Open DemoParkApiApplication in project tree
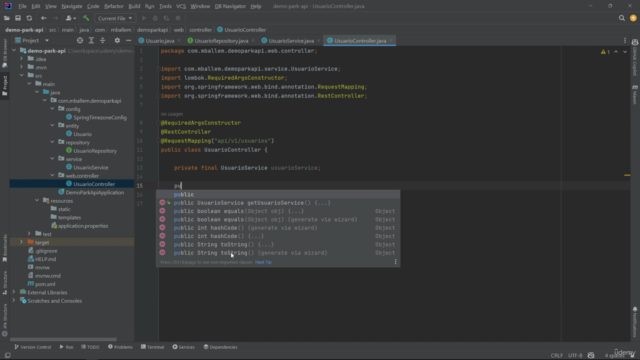The height and width of the screenshot is (360, 640). [95, 192]
